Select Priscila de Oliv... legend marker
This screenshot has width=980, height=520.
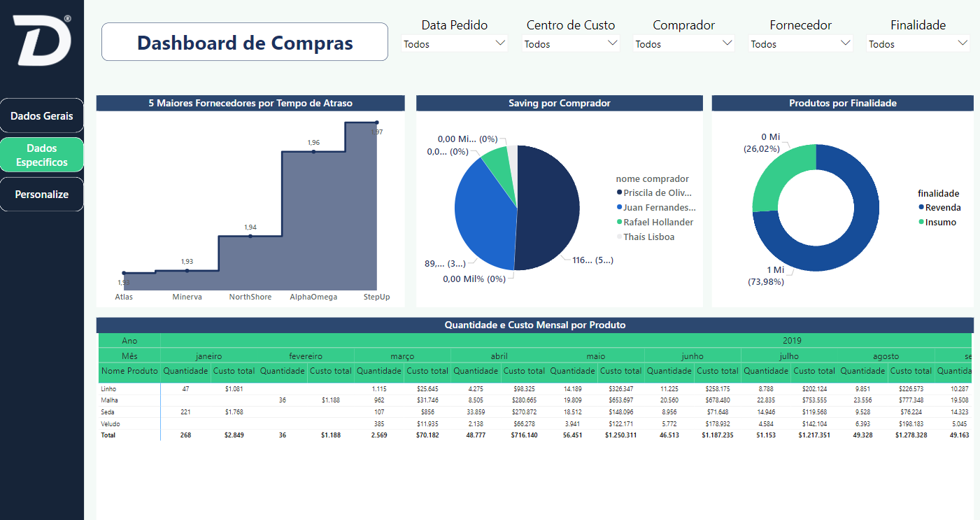click(619, 193)
